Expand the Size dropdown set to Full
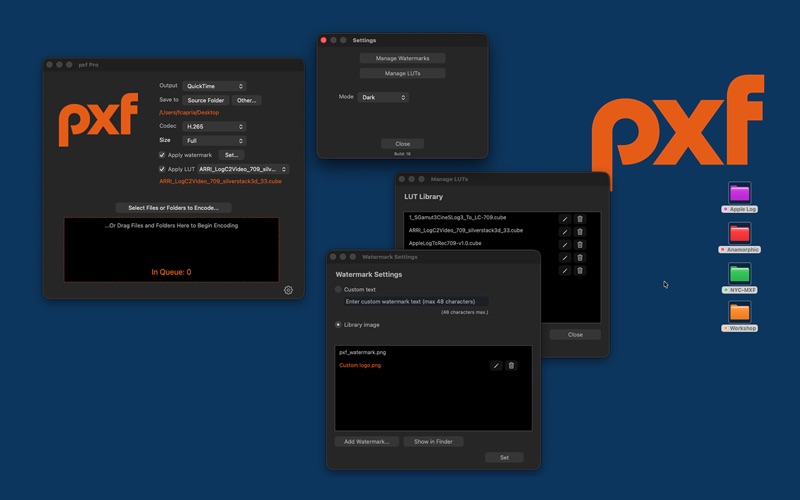Screen dimensions: 800x500 (214, 140)
